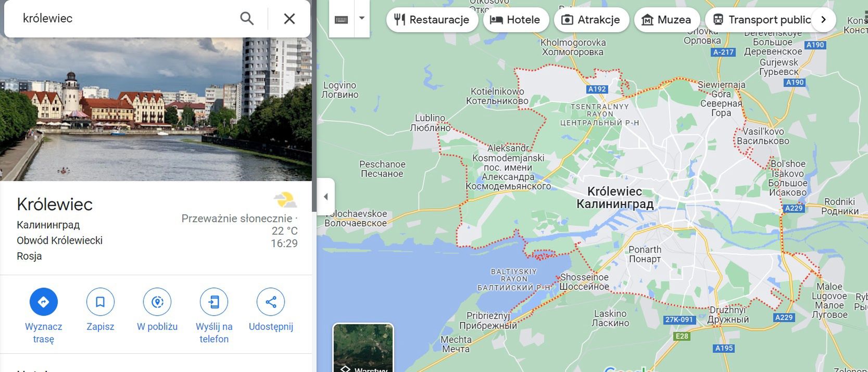Send to phone via Wyślij na telefon
The image size is (868, 372).
point(214,302)
